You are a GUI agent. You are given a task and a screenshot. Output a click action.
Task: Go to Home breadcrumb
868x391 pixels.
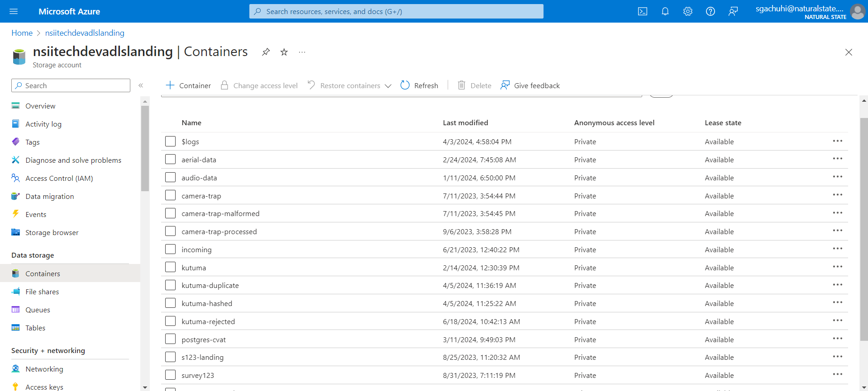(22, 33)
